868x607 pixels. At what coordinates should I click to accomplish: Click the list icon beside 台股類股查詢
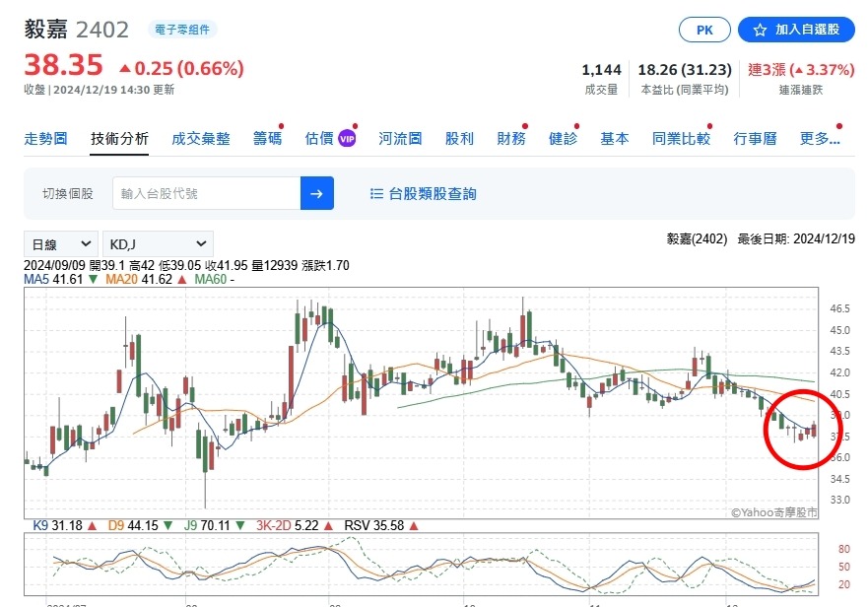tap(376, 194)
